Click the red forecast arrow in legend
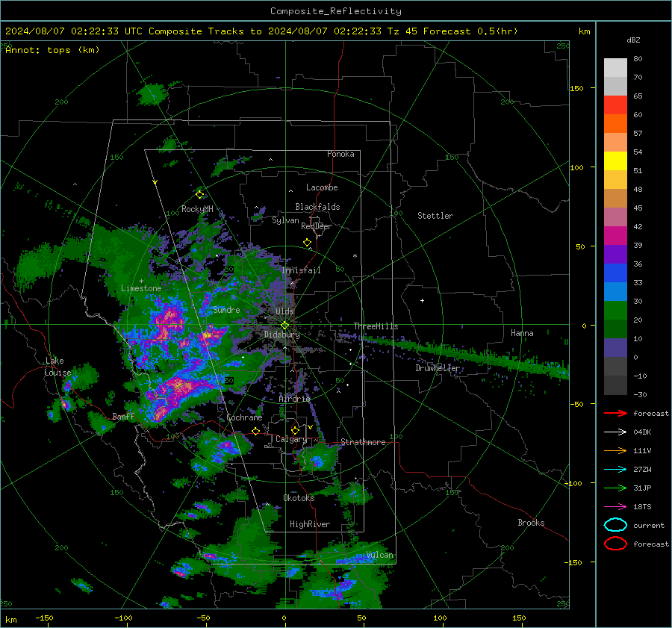 (615, 413)
